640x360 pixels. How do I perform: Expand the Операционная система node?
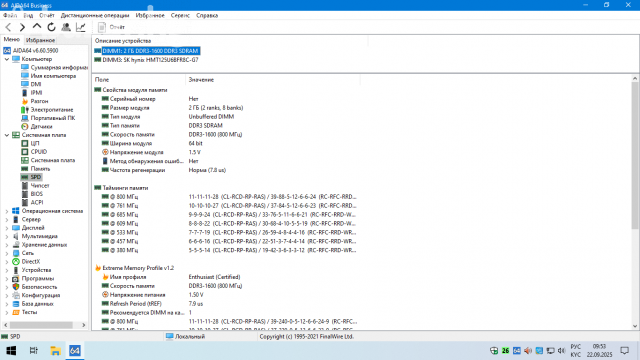coord(7,211)
